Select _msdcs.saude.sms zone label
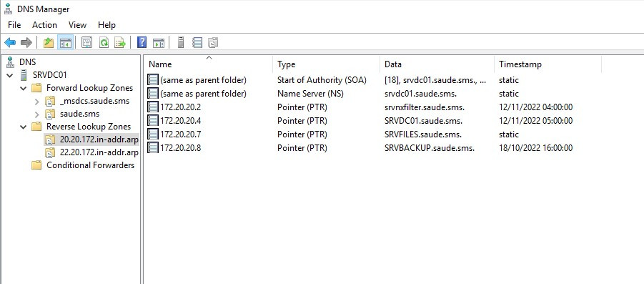 pos(94,101)
